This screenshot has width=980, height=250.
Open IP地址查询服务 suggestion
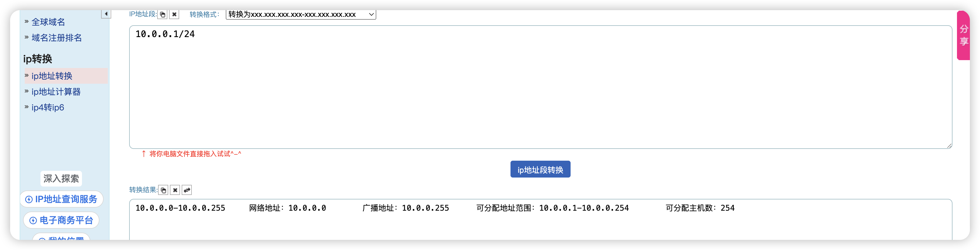[66, 199]
